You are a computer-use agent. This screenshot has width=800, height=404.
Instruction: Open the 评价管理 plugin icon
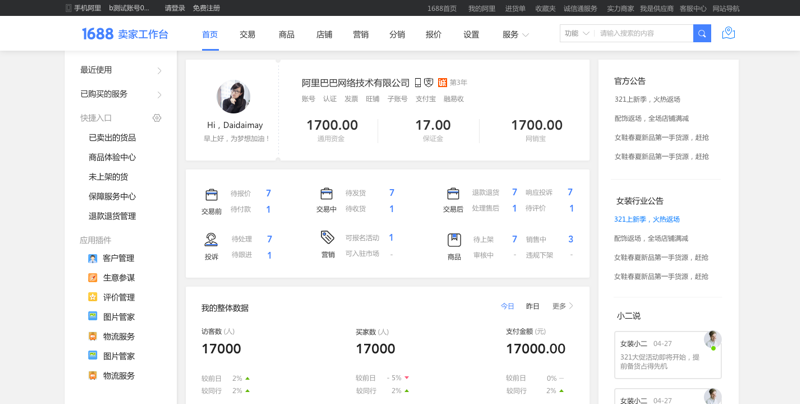(92, 297)
